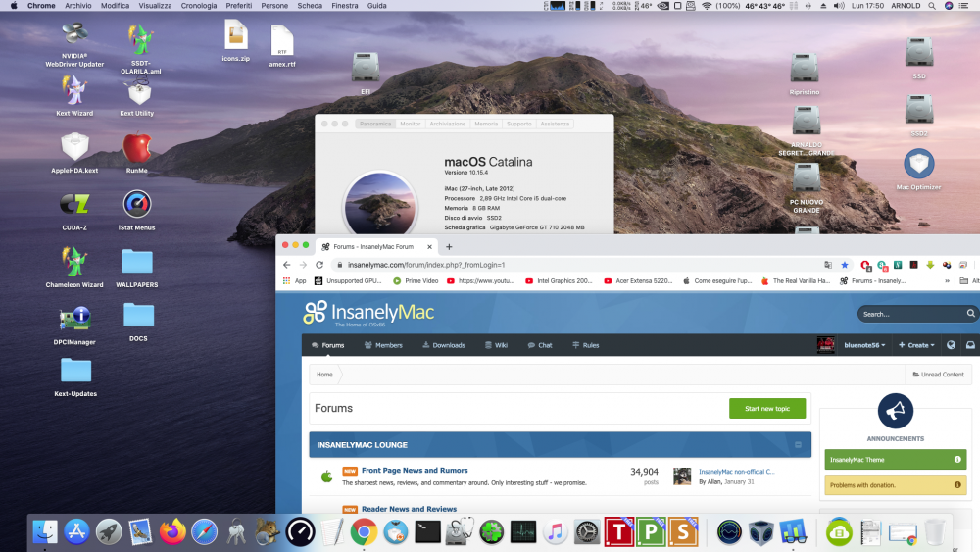Click in the InsanelyMac Search field

[x=911, y=313]
